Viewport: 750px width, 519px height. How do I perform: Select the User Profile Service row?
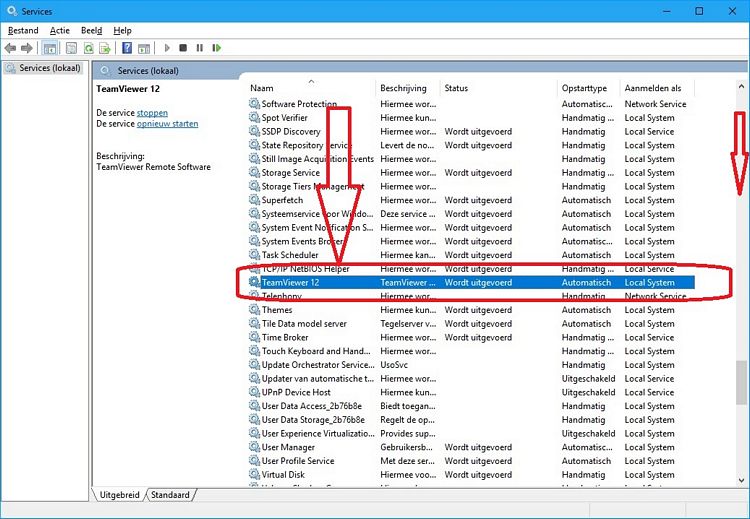(x=298, y=461)
